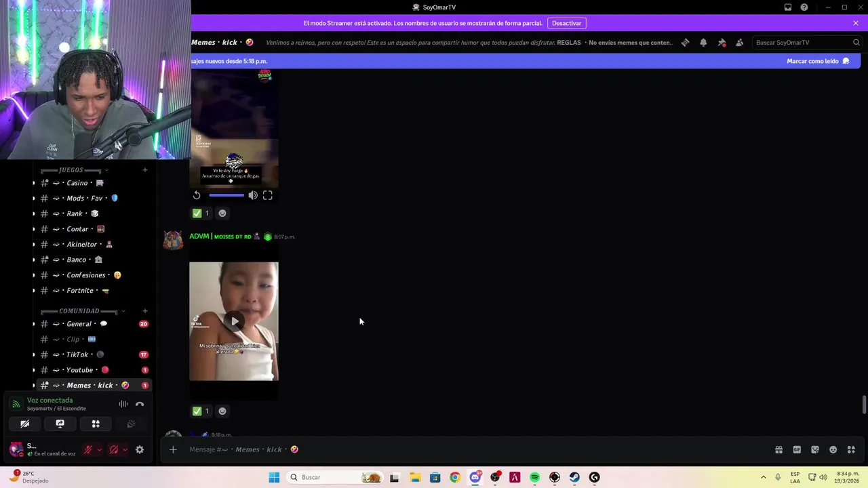Toggle noise suppression waveform icon
This screenshot has height=488, width=868.
click(x=123, y=404)
